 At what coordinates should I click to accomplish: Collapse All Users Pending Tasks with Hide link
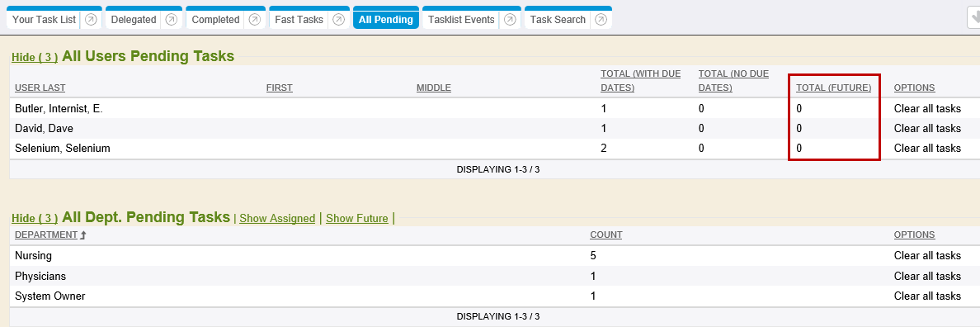pos(35,58)
